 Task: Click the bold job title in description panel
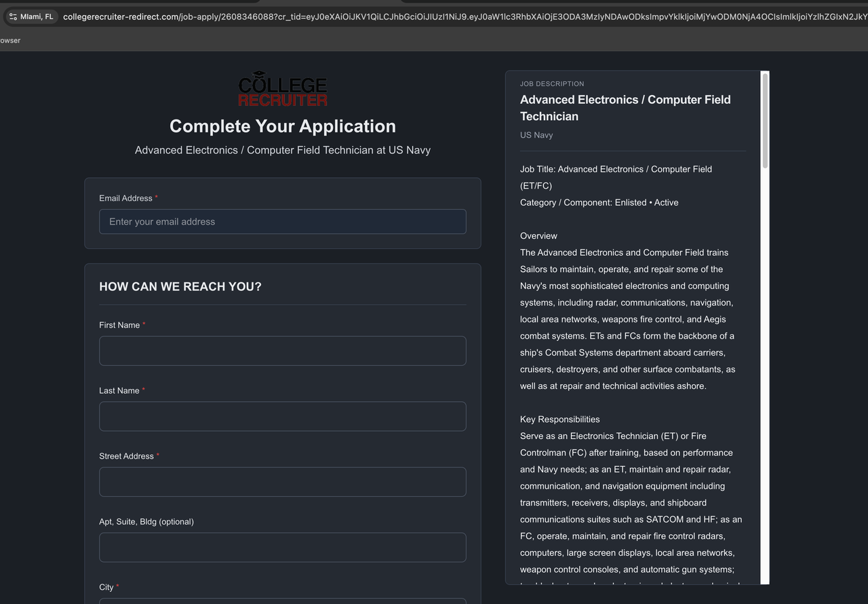[625, 108]
